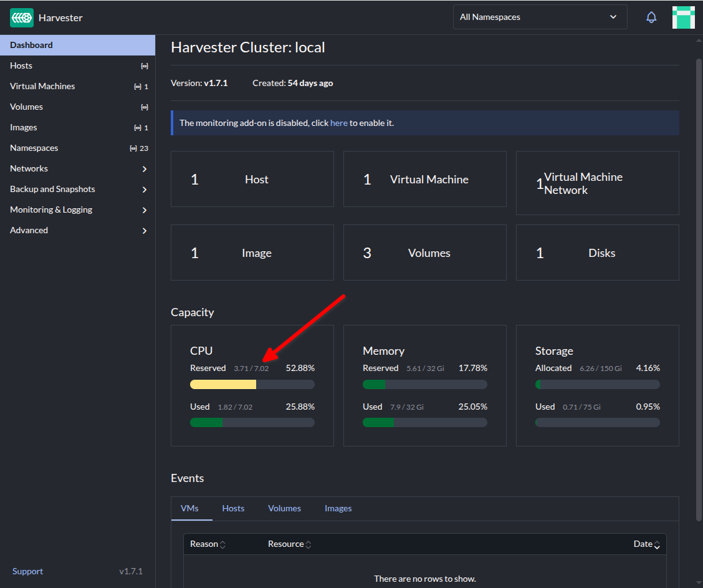This screenshot has width=703, height=588.
Task: Click the CPU Reserved progress bar
Action: click(x=252, y=384)
